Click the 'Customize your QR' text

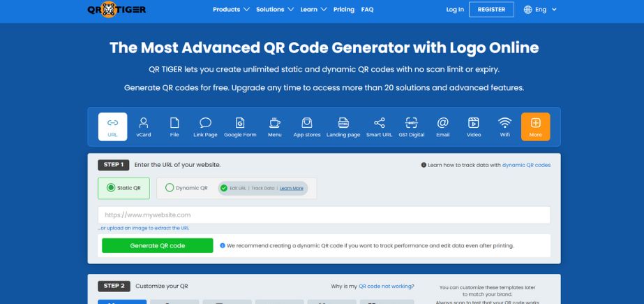click(161, 287)
